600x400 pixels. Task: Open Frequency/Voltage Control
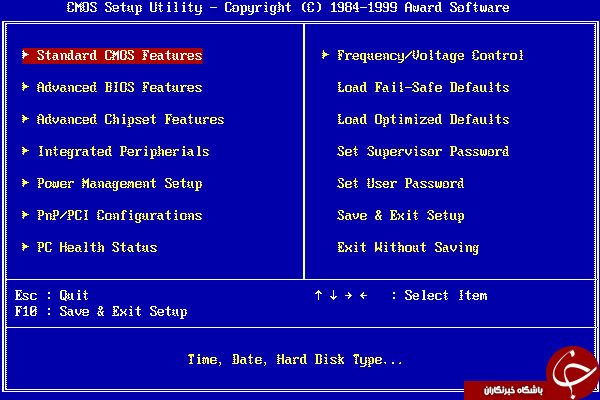(x=430, y=56)
